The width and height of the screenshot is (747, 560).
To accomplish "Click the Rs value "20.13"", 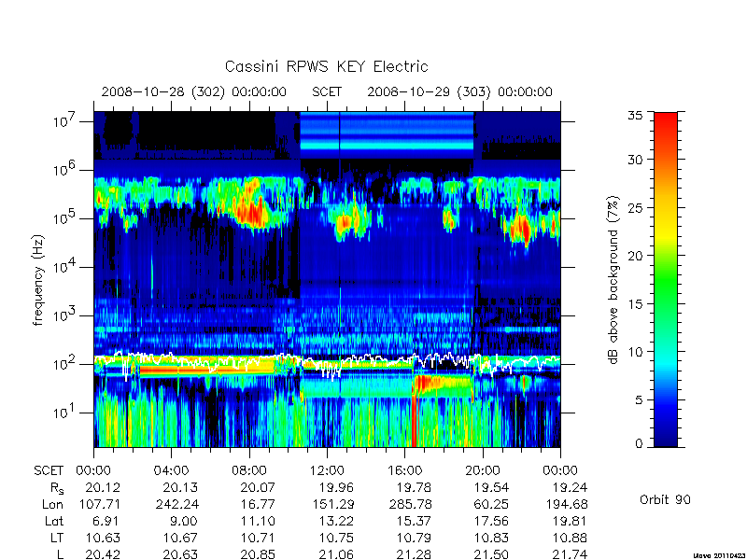I will pyautogui.click(x=180, y=487).
